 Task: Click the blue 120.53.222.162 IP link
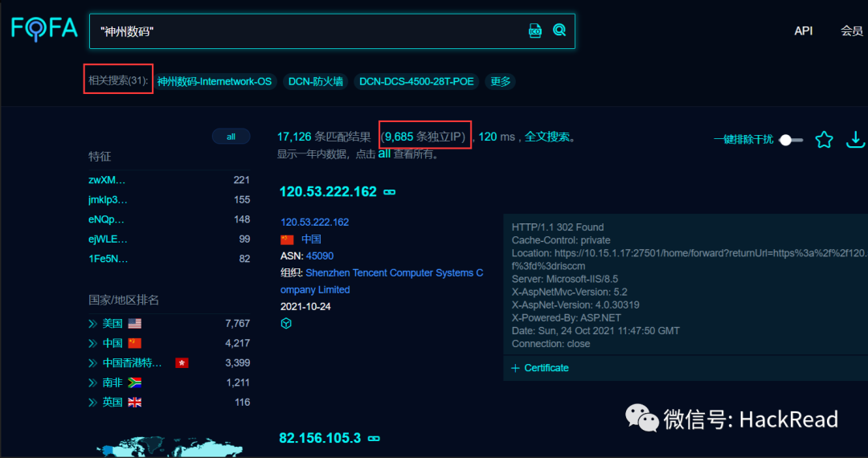(315, 223)
